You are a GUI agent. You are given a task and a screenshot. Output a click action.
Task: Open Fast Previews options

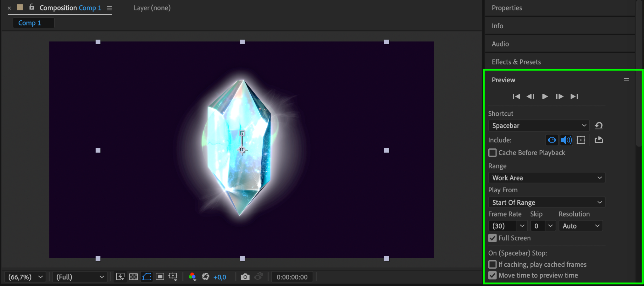pos(120,277)
